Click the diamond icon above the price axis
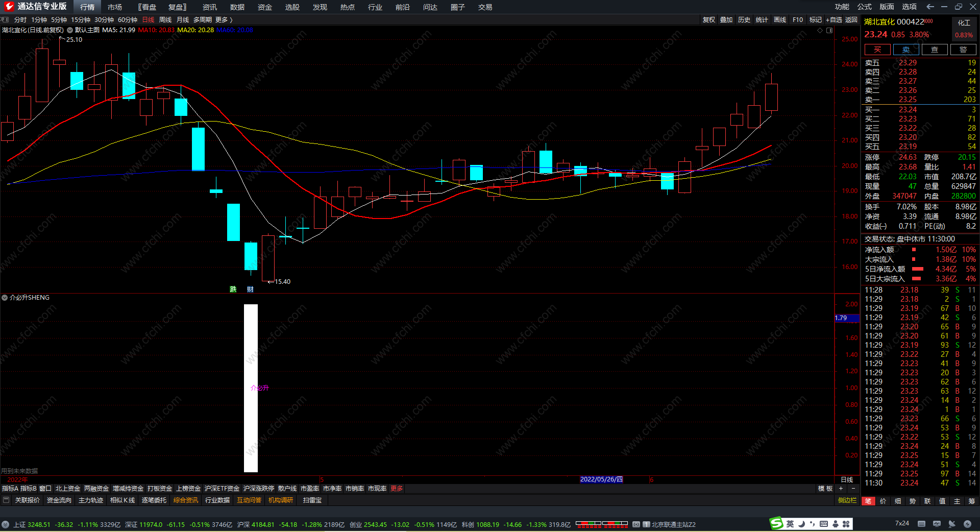The image size is (980, 532). (x=820, y=30)
